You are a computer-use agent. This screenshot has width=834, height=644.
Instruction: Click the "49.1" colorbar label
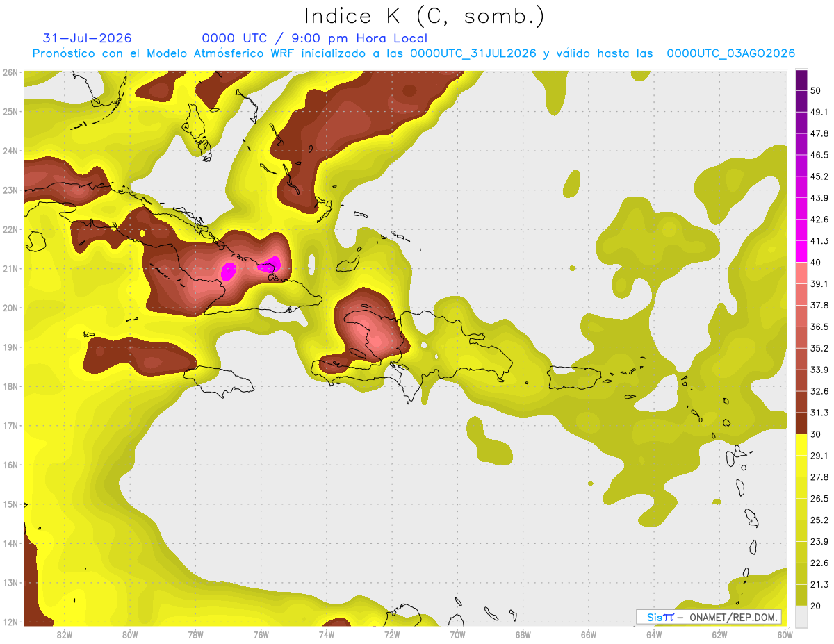click(x=819, y=112)
